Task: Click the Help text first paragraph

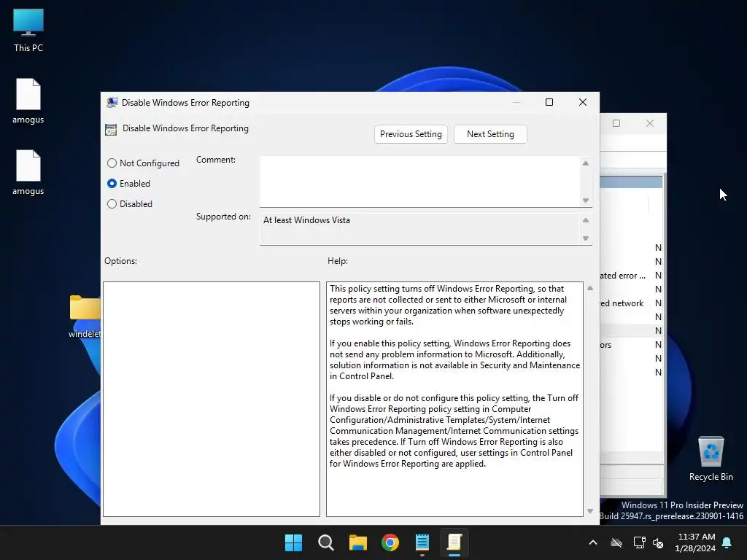Action: 448,306
